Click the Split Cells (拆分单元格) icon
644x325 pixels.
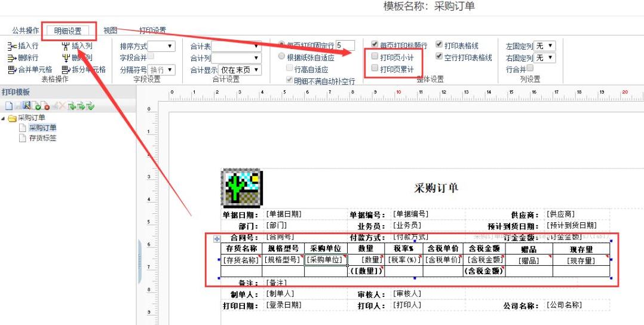click(66, 70)
